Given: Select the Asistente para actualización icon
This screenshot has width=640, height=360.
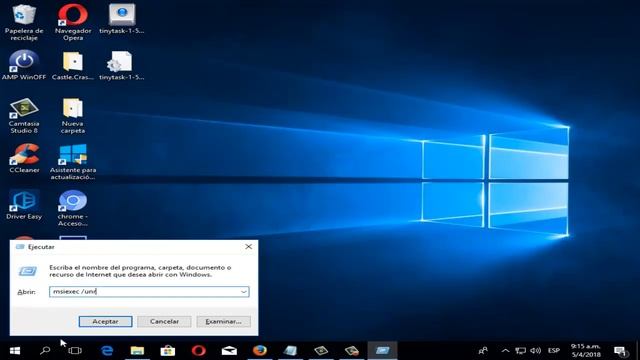Looking at the screenshot, I should [x=73, y=162].
